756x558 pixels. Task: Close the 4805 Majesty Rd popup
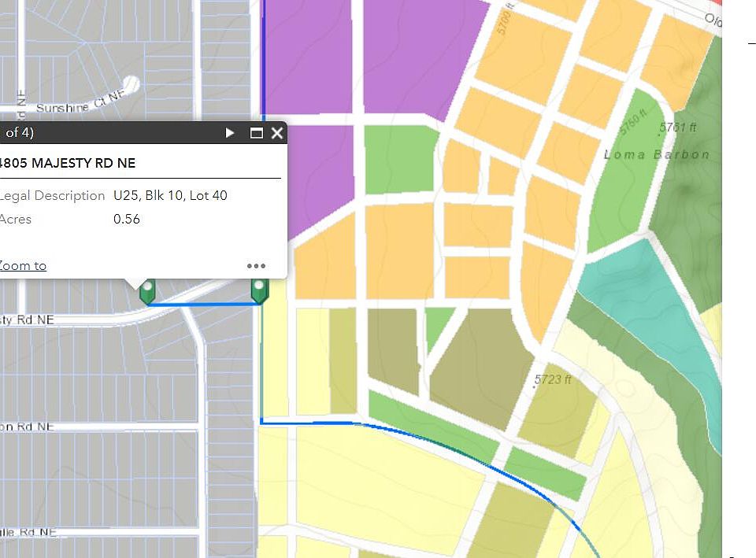[277, 133]
